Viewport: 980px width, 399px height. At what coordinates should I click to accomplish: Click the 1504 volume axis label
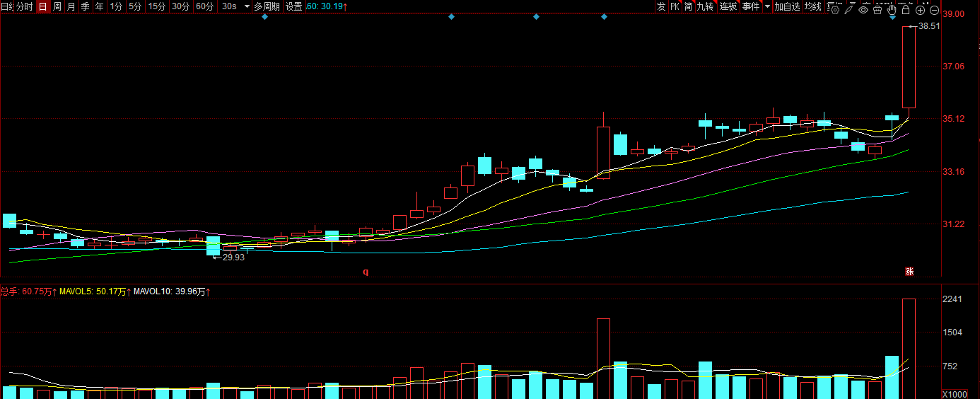pos(952,332)
